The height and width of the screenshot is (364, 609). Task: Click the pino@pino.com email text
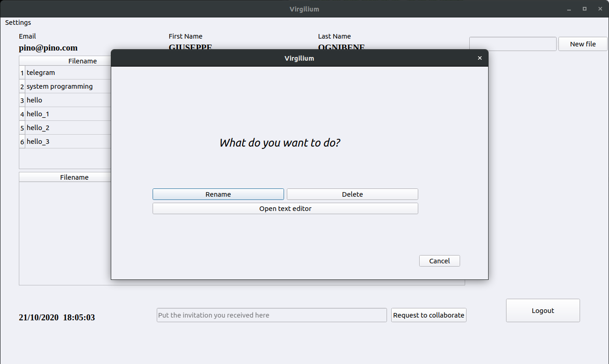click(x=48, y=48)
